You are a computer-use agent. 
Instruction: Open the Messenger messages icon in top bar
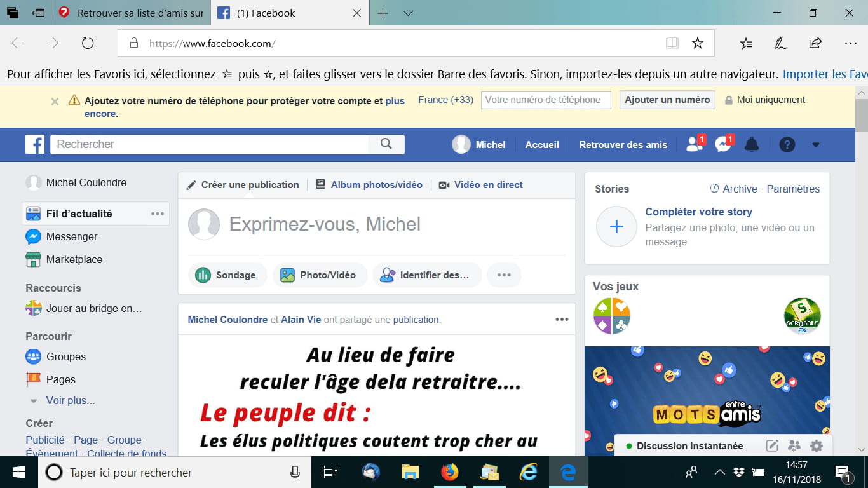(723, 144)
